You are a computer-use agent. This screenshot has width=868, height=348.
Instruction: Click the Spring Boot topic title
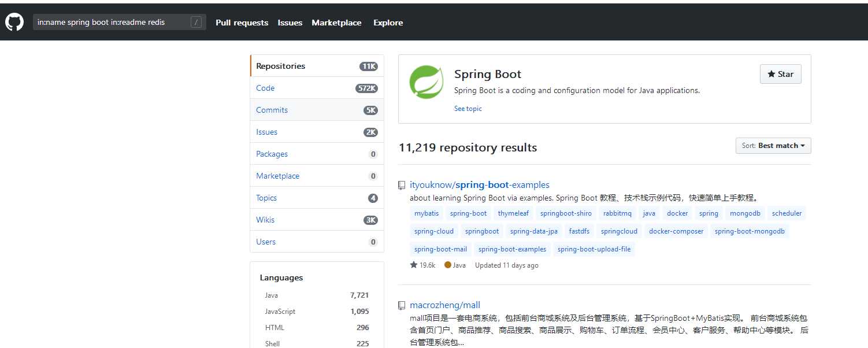(488, 74)
